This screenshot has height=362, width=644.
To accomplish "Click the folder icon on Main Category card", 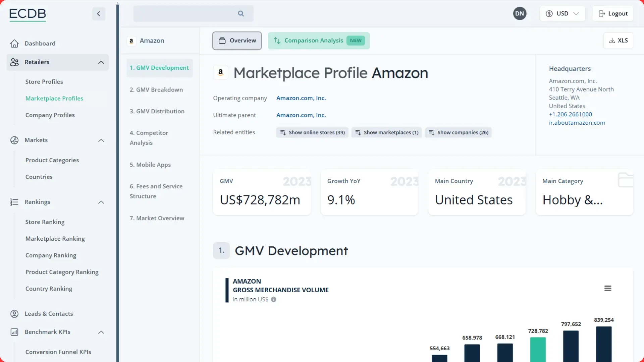I will coord(625,180).
